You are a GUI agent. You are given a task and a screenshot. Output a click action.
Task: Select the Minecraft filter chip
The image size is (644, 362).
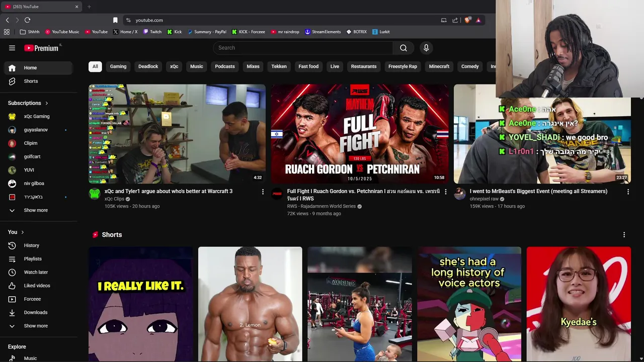coord(439,66)
